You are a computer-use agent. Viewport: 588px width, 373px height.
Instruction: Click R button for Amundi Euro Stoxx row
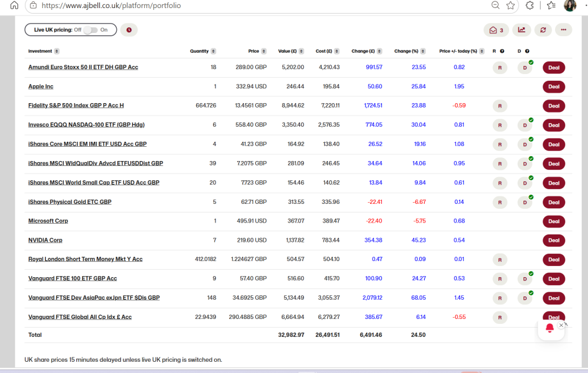pyautogui.click(x=500, y=68)
